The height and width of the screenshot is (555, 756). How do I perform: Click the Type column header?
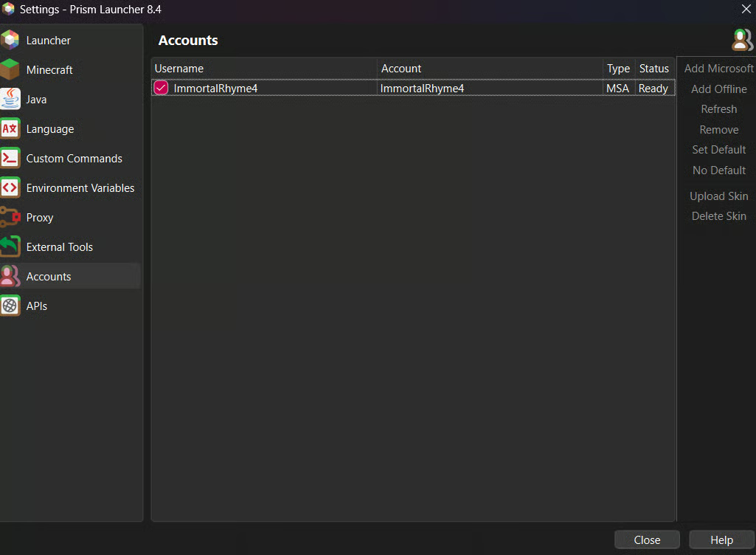[x=618, y=69]
